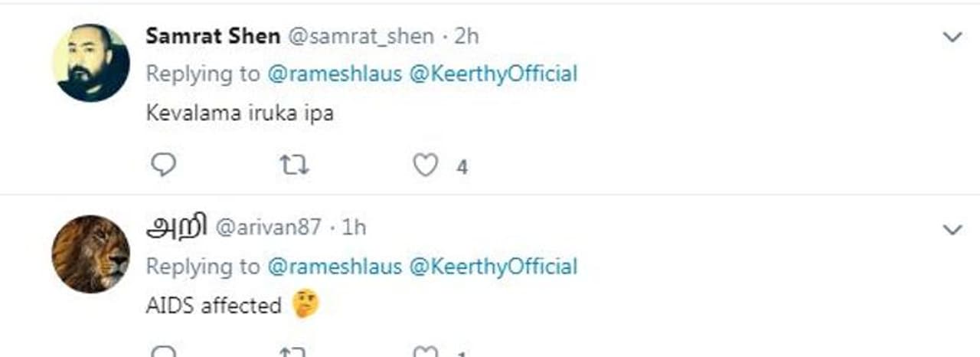Visit the @samrat_shen handle link
980x357 pixels.
point(360,36)
